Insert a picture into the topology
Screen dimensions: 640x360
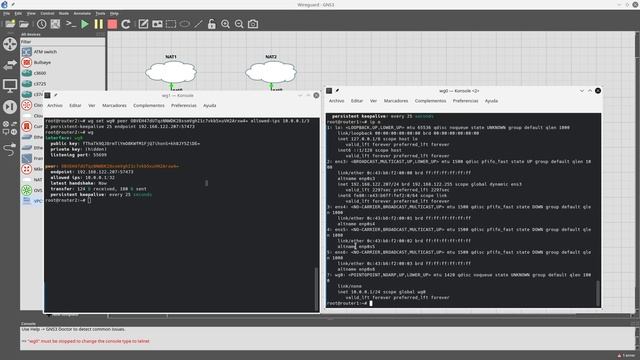tap(157, 24)
